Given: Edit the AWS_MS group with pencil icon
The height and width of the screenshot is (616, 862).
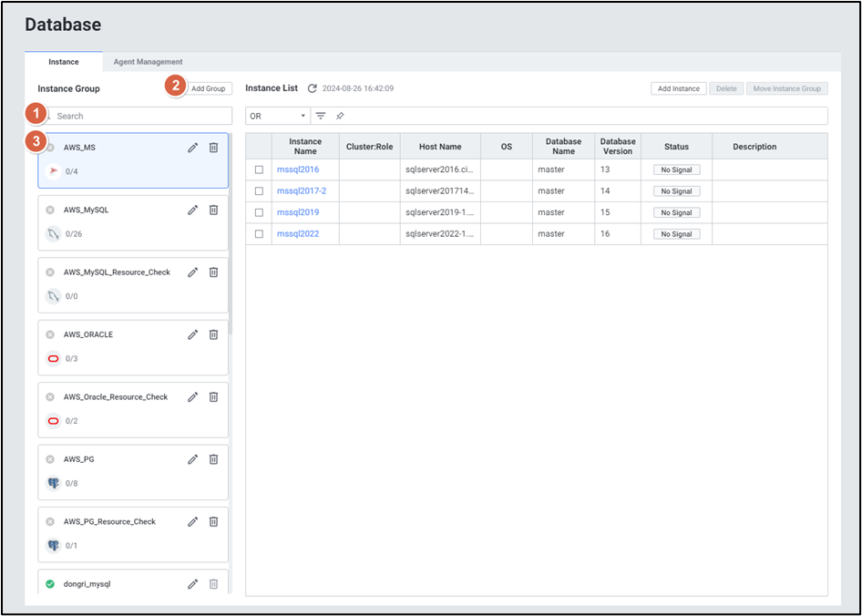Looking at the screenshot, I should (x=193, y=148).
